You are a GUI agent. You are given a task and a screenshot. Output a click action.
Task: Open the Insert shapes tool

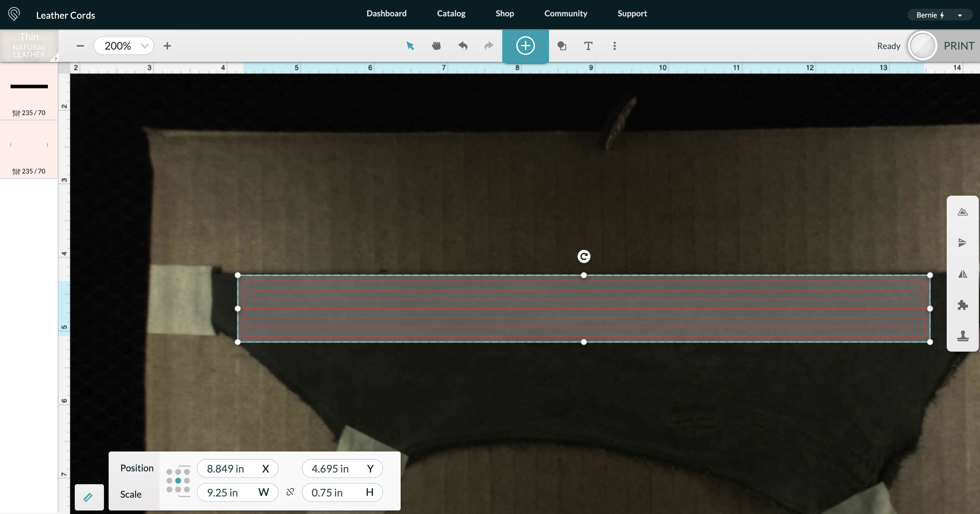pyautogui.click(x=562, y=46)
